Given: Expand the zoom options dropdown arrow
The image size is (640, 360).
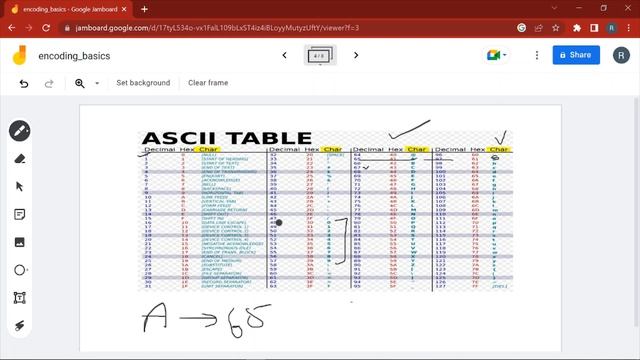Looking at the screenshot, I should (97, 83).
